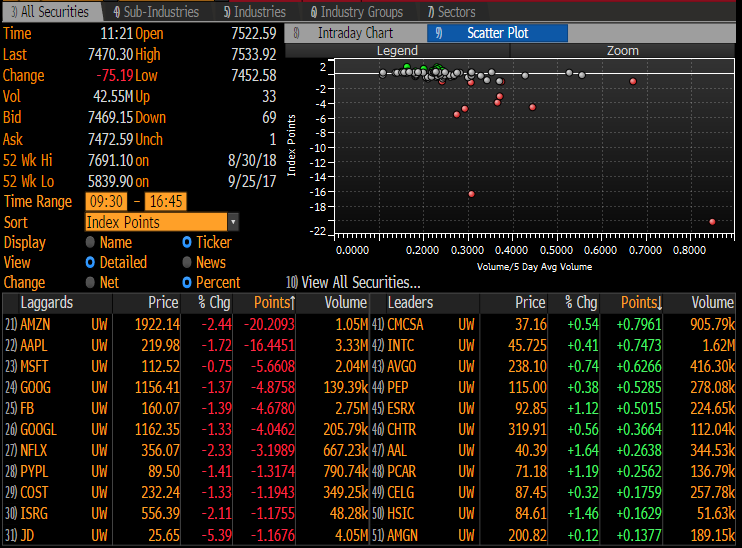Open the AAPL laggard row

(x=186, y=345)
